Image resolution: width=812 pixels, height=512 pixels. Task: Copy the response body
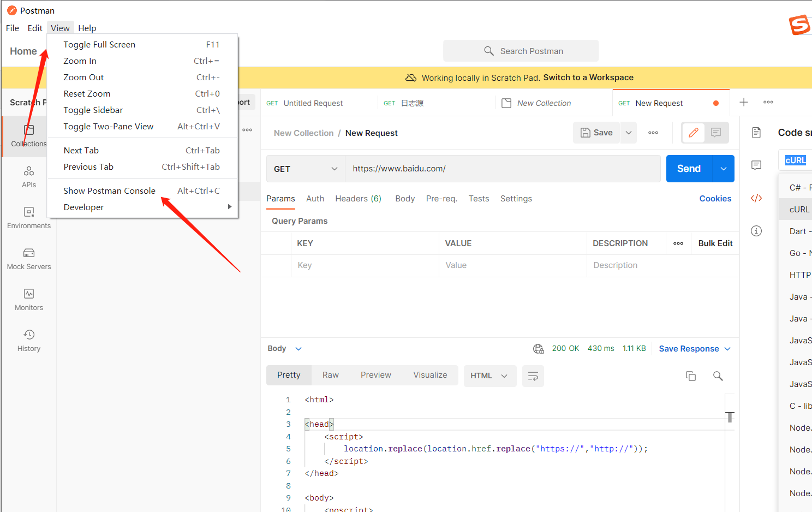[x=691, y=376]
